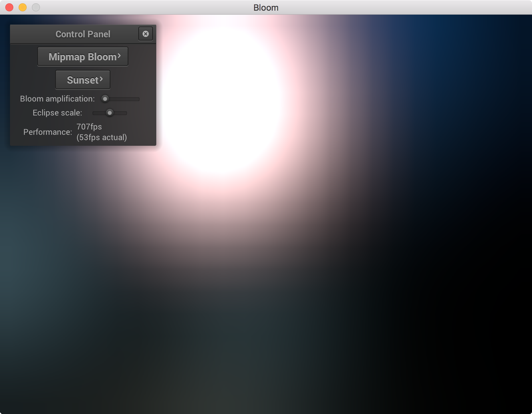Click the Eclipse scale slider handle

point(110,113)
